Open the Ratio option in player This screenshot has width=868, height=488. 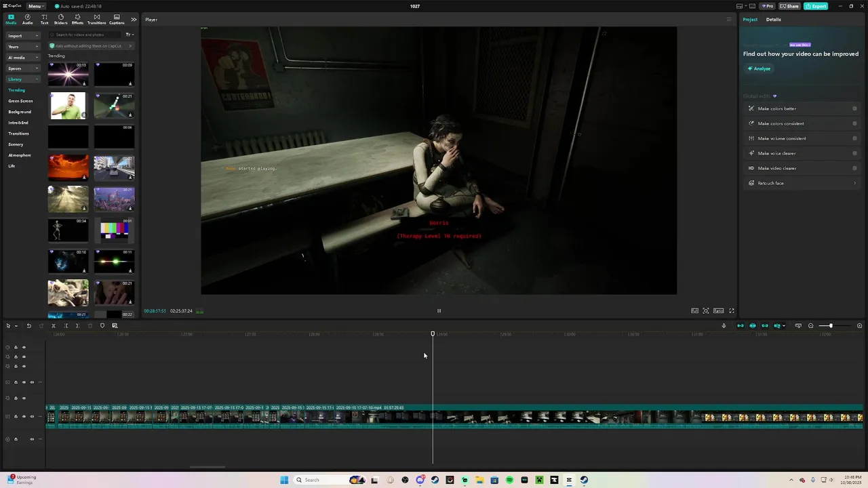tap(718, 311)
